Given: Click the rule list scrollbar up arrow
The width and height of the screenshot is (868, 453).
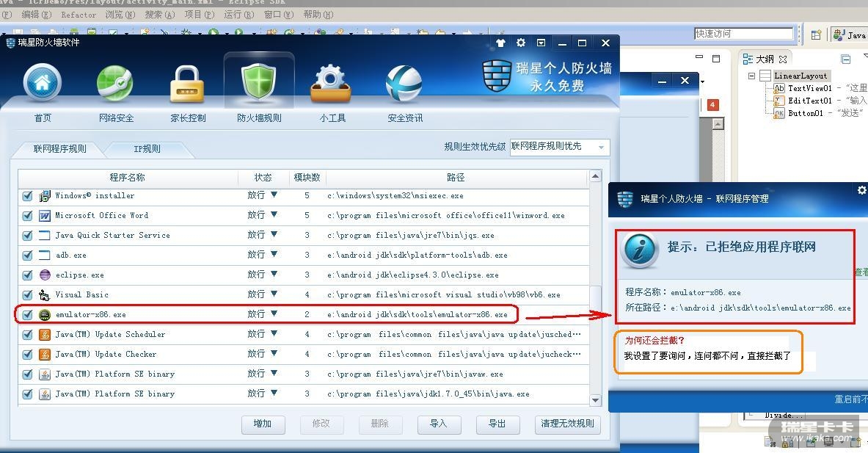Looking at the screenshot, I should [x=595, y=176].
